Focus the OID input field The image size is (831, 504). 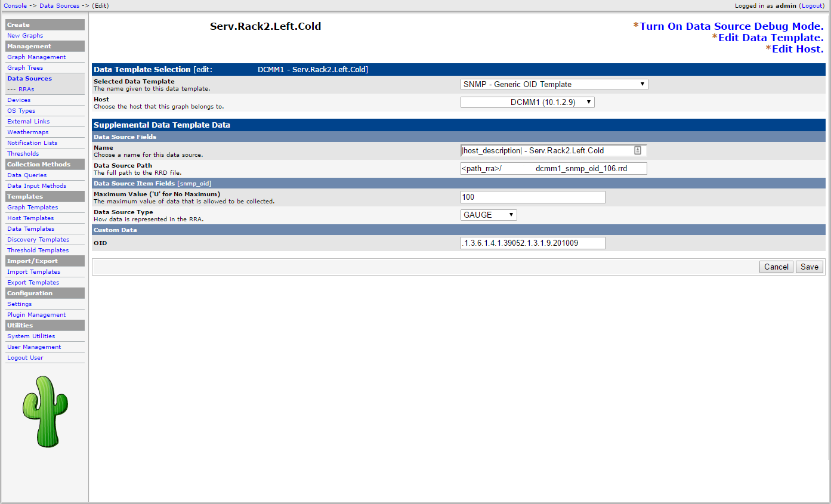(533, 243)
